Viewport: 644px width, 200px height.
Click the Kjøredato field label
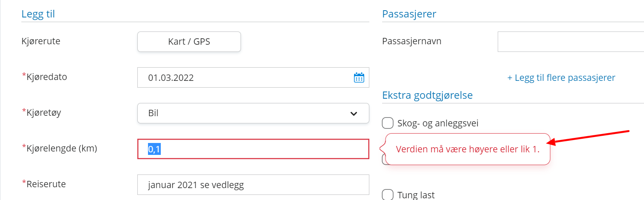pos(44,77)
